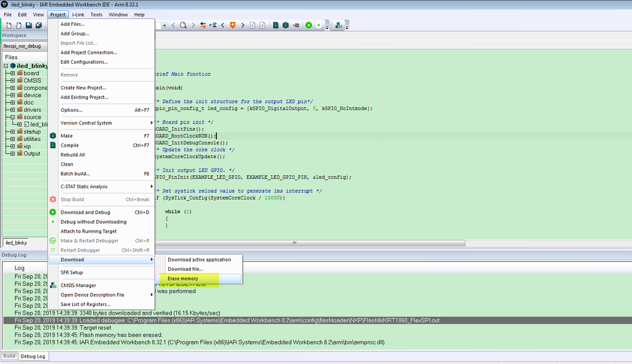The height and width of the screenshot is (364, 632).
Task: Click the iled_blinky project cube icon
Action: tap(13, 66)
